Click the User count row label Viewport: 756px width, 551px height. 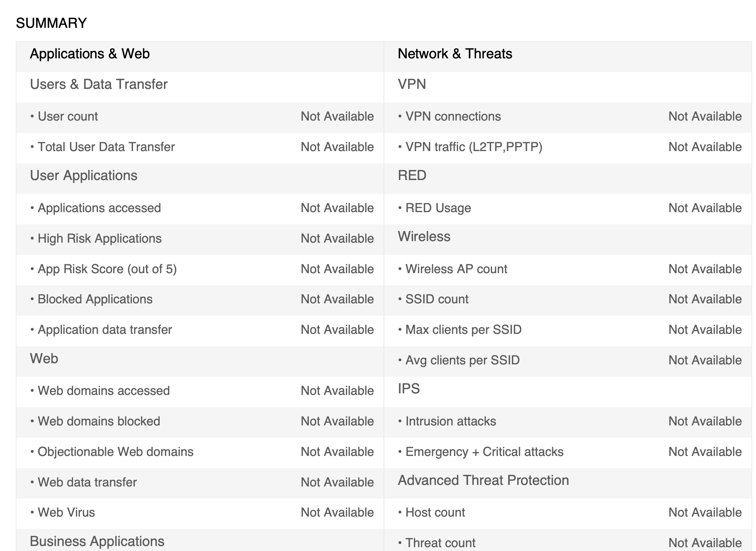[68, 116]
